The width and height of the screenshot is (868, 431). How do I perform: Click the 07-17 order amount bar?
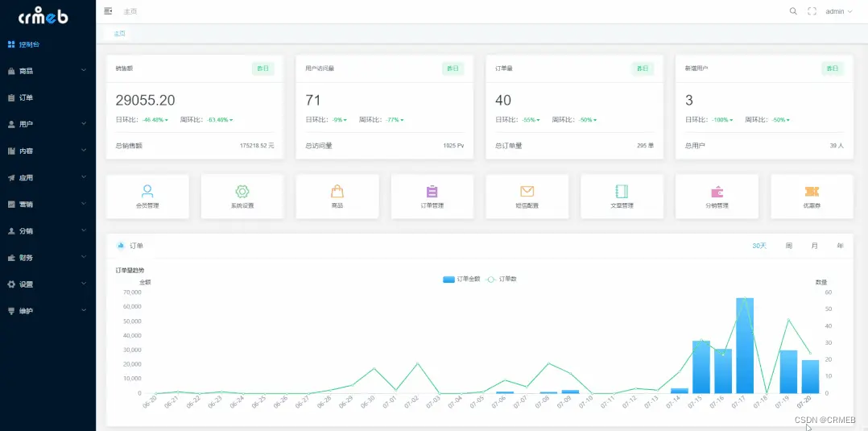coord(745,345)
